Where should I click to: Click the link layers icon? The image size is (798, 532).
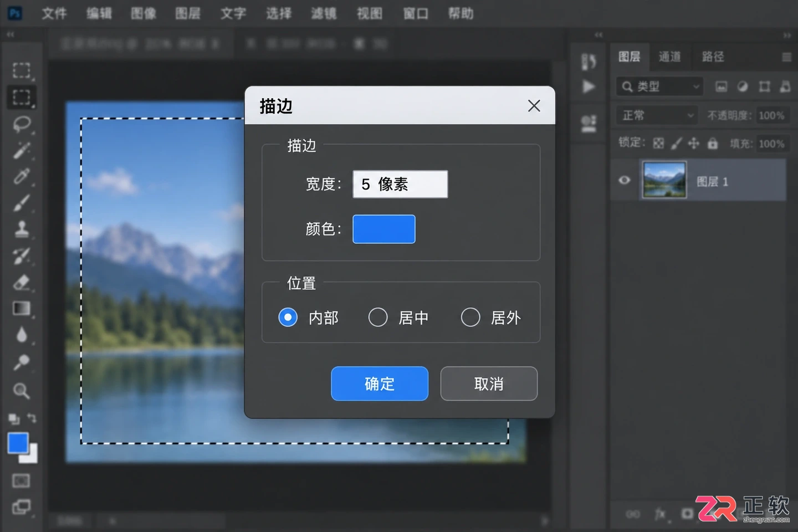click(x=633, y=514)
